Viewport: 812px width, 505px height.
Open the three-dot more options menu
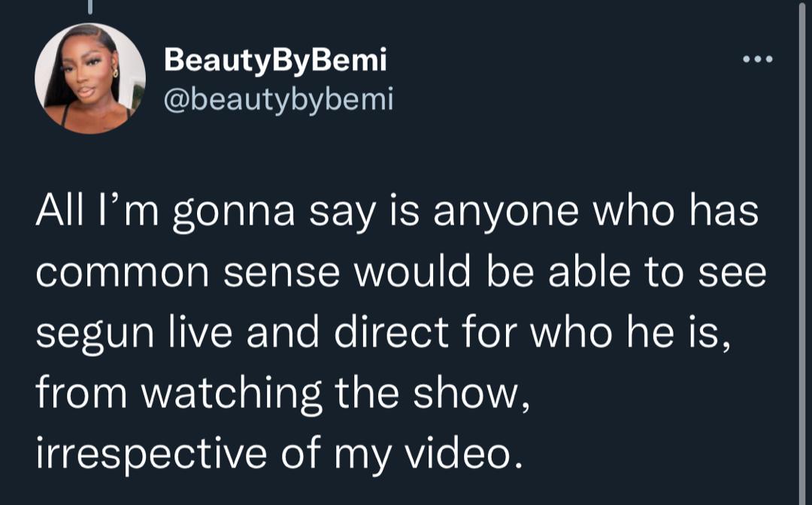pyautogui.click(x=757, y=60)
